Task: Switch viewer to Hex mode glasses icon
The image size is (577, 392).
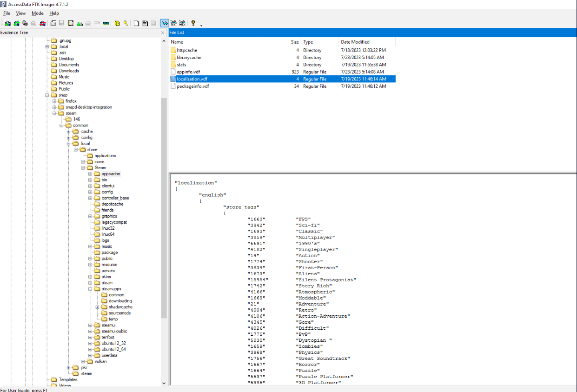Action: [x=182, y=23]
